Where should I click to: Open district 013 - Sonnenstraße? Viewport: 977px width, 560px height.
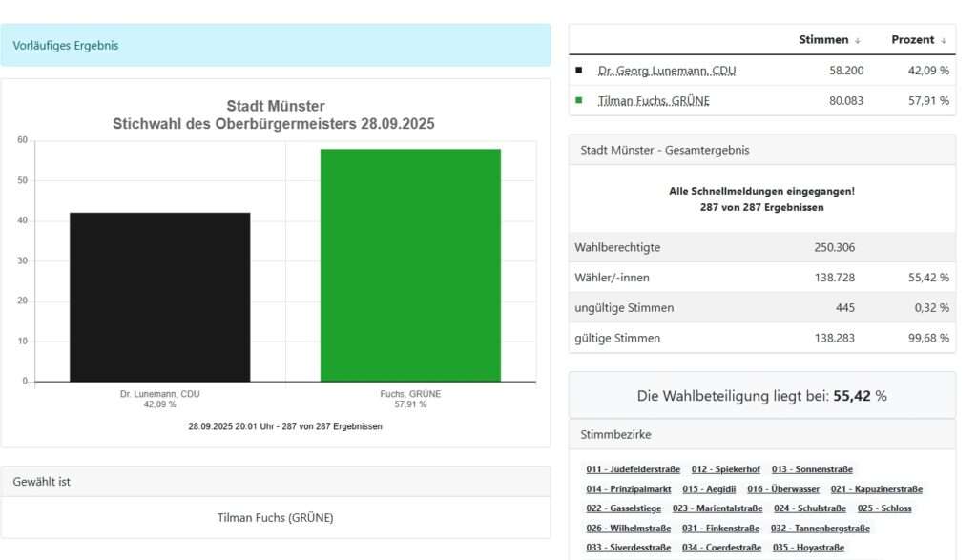pyautogui.click(x=813, y=469)
